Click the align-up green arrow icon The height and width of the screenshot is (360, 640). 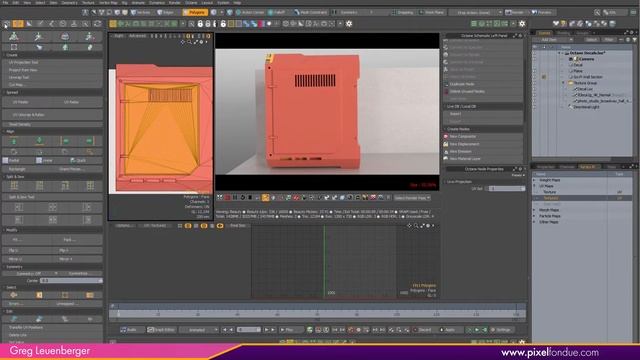click(14, 141)
